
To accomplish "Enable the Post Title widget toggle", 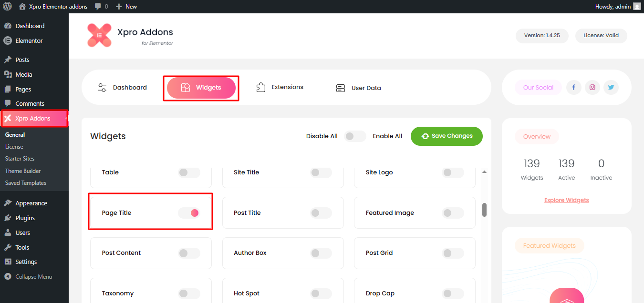I will 321,213.
